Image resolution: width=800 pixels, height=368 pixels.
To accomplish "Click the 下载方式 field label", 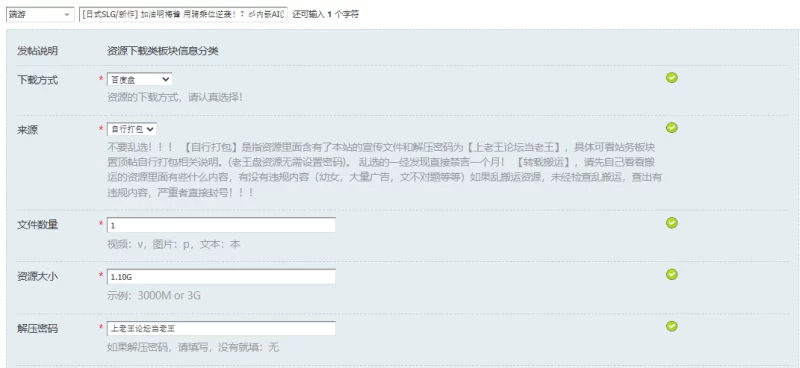I will pyautogui.click(x=38, y=80).
